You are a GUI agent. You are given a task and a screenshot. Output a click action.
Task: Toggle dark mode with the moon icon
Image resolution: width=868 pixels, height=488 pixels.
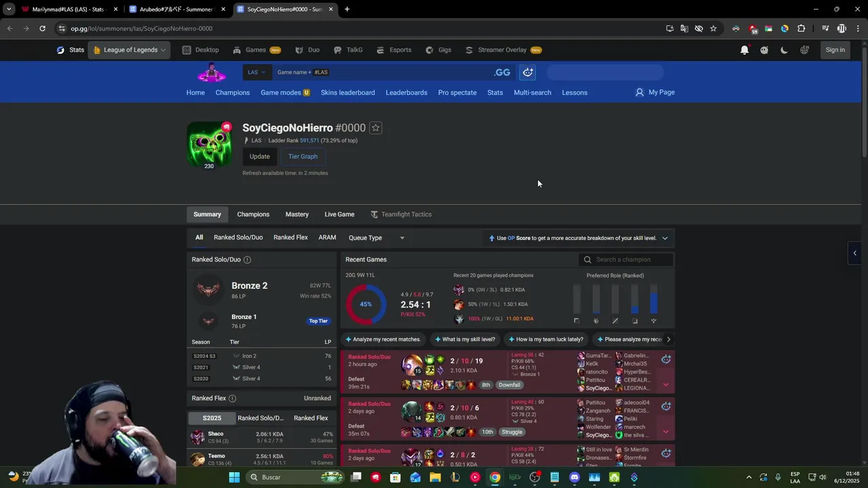(785, 49)
